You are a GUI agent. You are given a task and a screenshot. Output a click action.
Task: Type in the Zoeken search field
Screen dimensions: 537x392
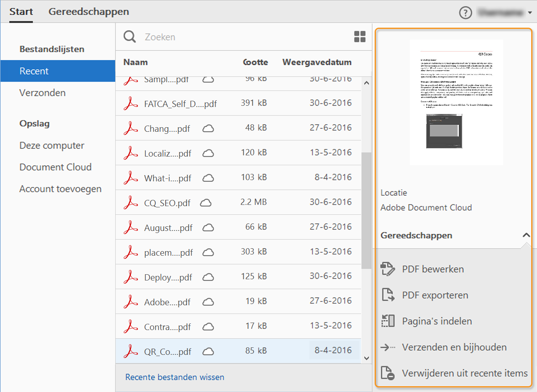point(244,37)
